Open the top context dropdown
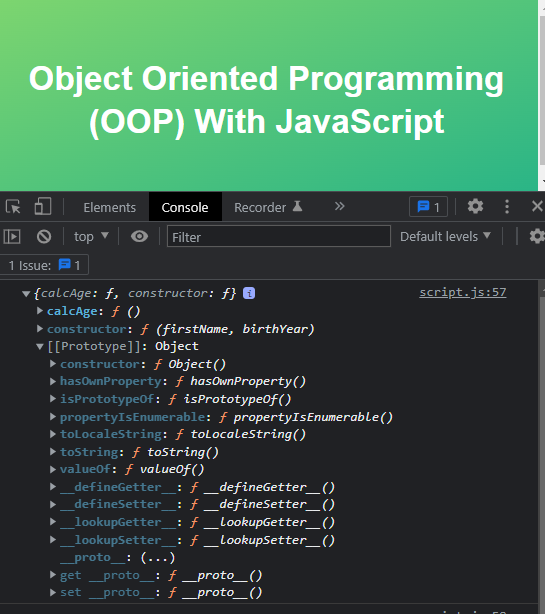The height and width of the screenshot is (614, 545). [x=91, y=237]
